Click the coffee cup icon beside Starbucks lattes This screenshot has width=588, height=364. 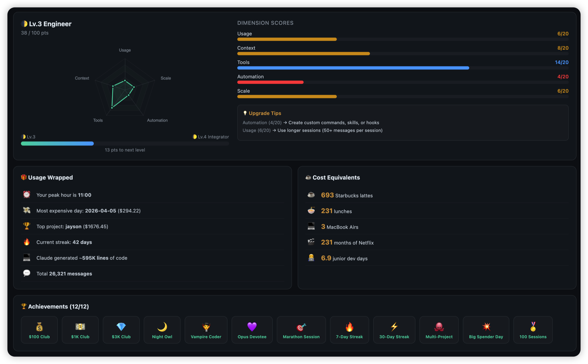point(311,195)
